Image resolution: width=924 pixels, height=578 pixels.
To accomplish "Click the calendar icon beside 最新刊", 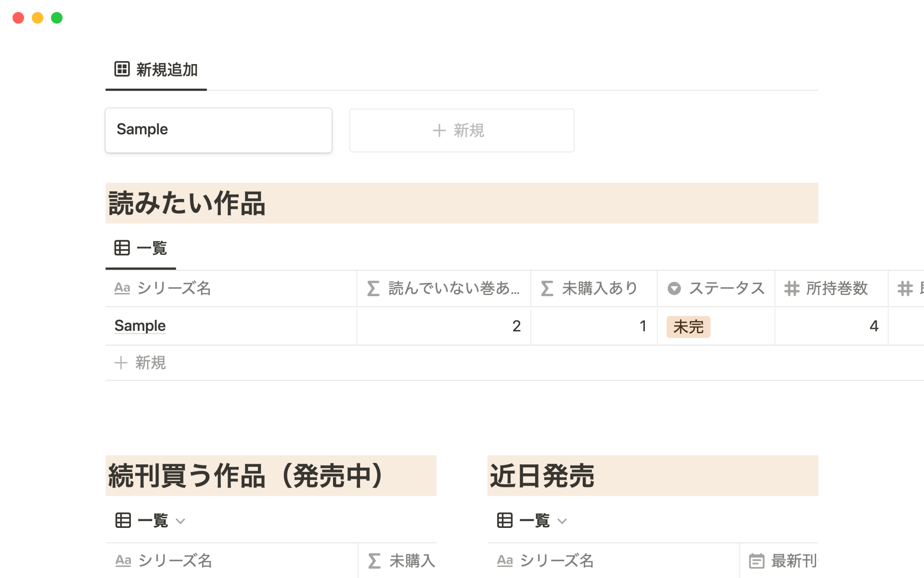I will [757, 561].
